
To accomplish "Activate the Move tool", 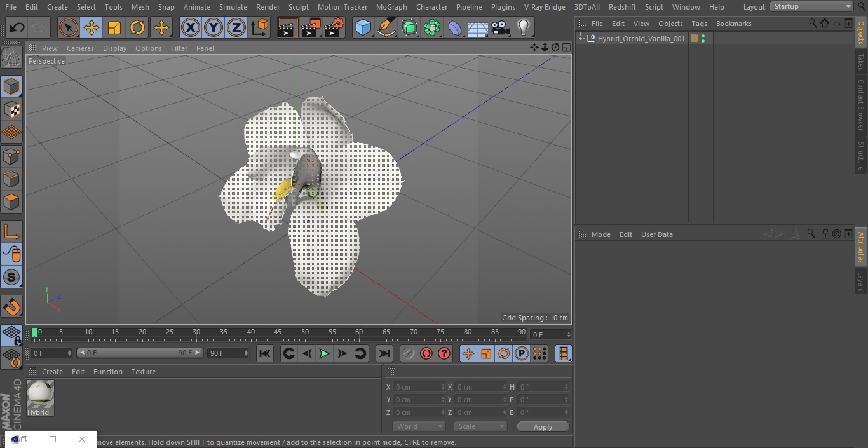I will coord(92,28).
